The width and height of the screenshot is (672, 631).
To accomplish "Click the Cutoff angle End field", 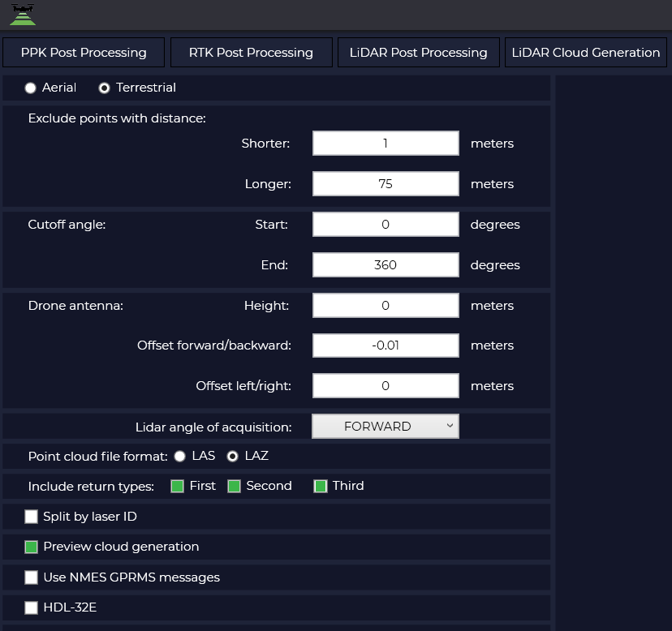I will pos(386,264).
